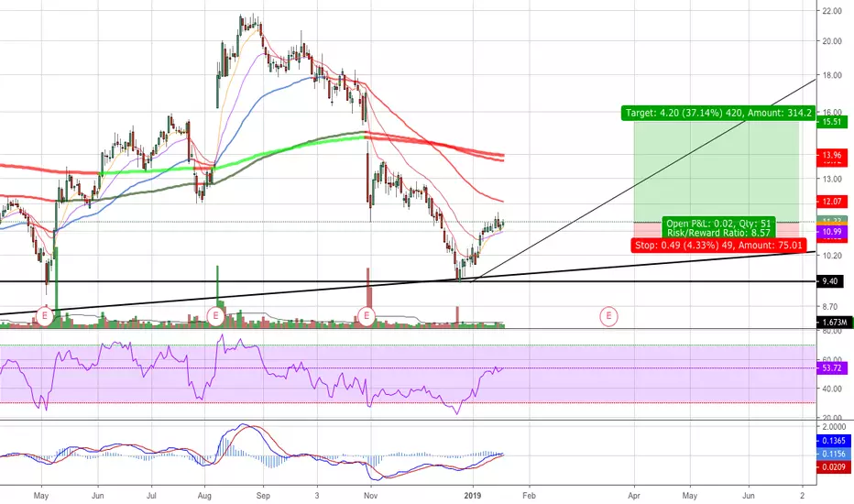Screen dimensions: 854x504
Task: Click the 1.673M volume tag
Action: [x=834, y=323]
